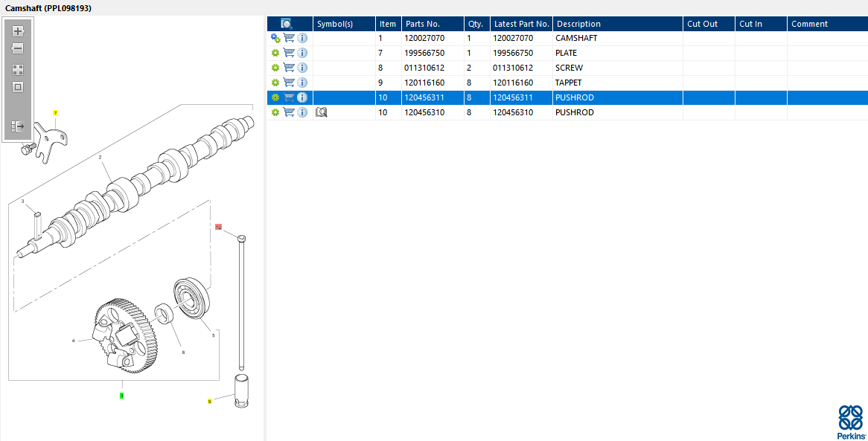This screenshot has height=441, width=868.
Task: Select callout 7 near the plate in diagram
Action: pyautogui.click(x=55, y=113)
